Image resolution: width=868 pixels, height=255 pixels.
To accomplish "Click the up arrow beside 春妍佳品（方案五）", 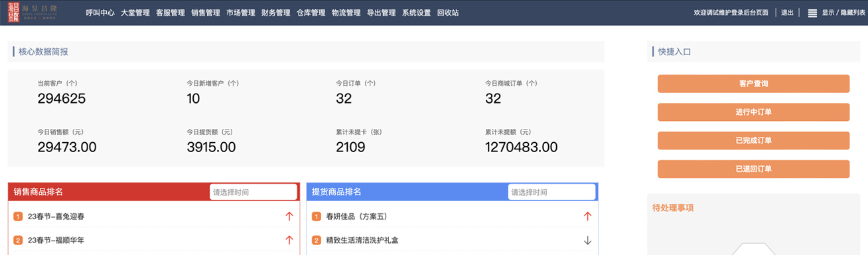I will click(x=587, y=216).
